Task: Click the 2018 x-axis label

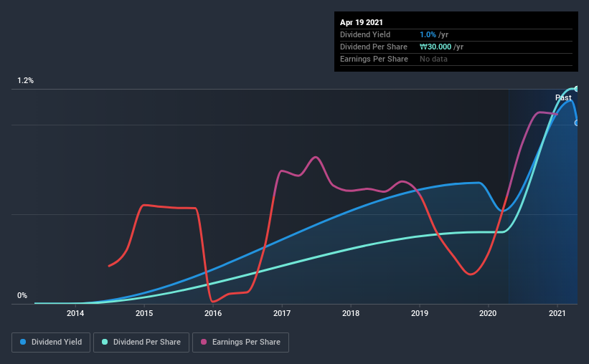Action: tap(351, 313)
